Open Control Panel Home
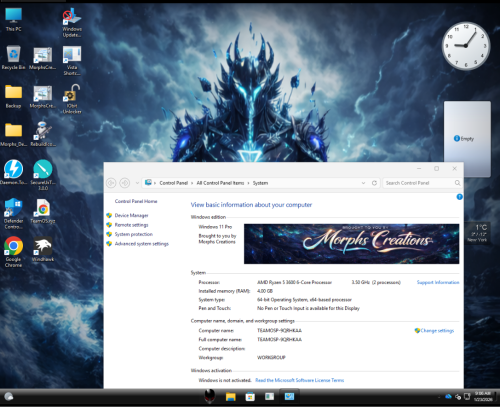500x407 pixels. click(136, 201)
